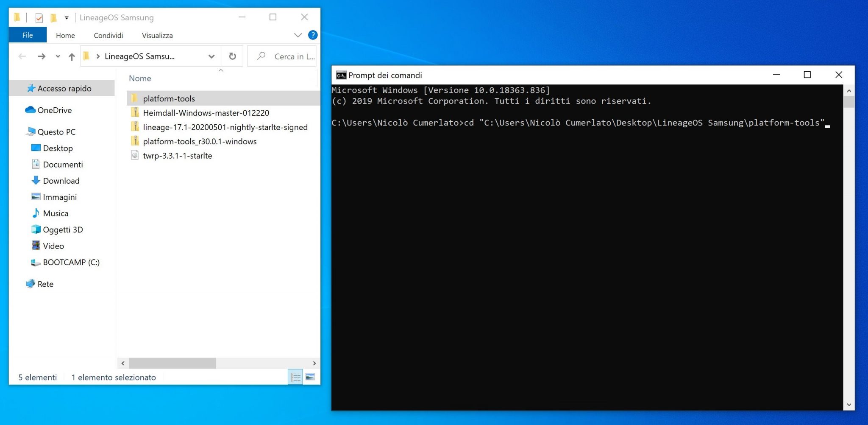The height and width of the screenshot is (425, 868).
Task: Expand the ribbon with the chevron
Action: pyautogui.click(x=298, y=35)
